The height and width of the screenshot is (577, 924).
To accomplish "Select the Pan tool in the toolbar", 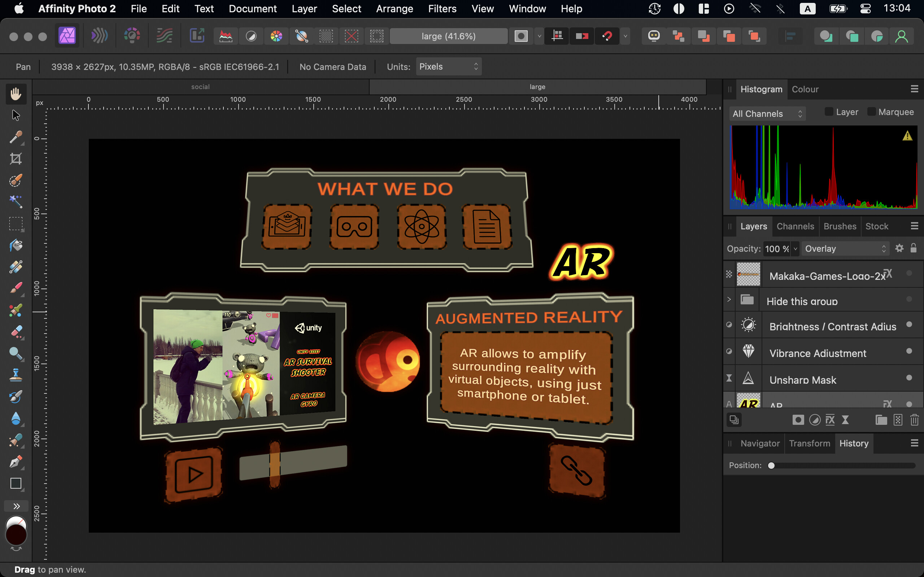I will tap(16, 94).
